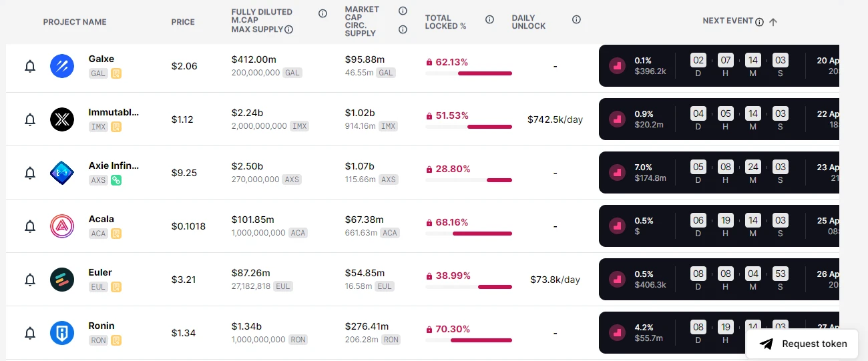
Task: Sort by Project Name column header
Action: (x=75, y=22)
